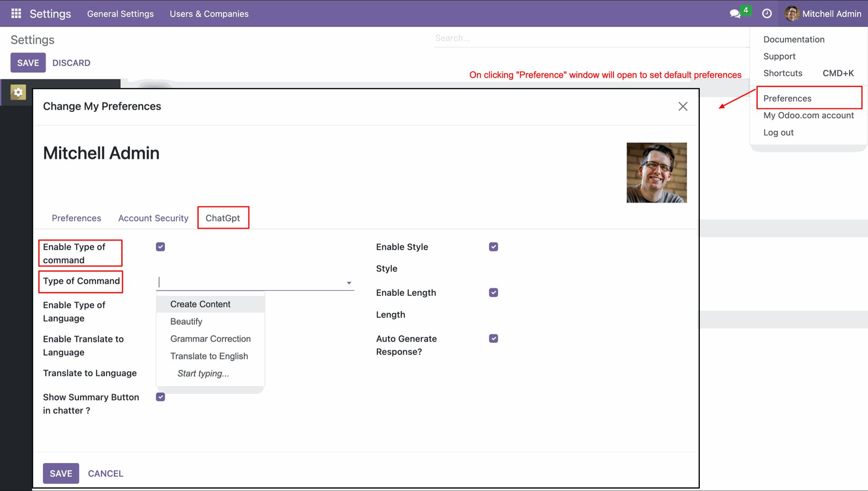Click the Mitchell Admin name text in navbar
This screenshot has height=491, width=868.
tap(831, 14)
